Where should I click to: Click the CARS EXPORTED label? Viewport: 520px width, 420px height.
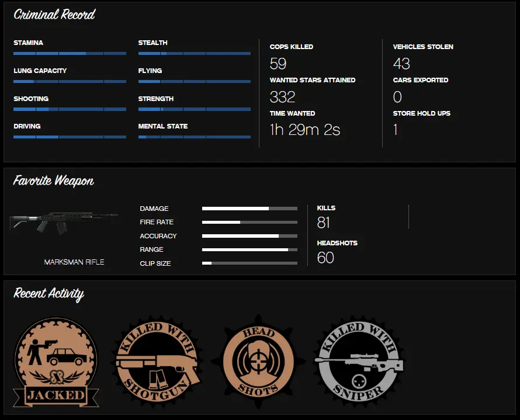click(421, 80)
